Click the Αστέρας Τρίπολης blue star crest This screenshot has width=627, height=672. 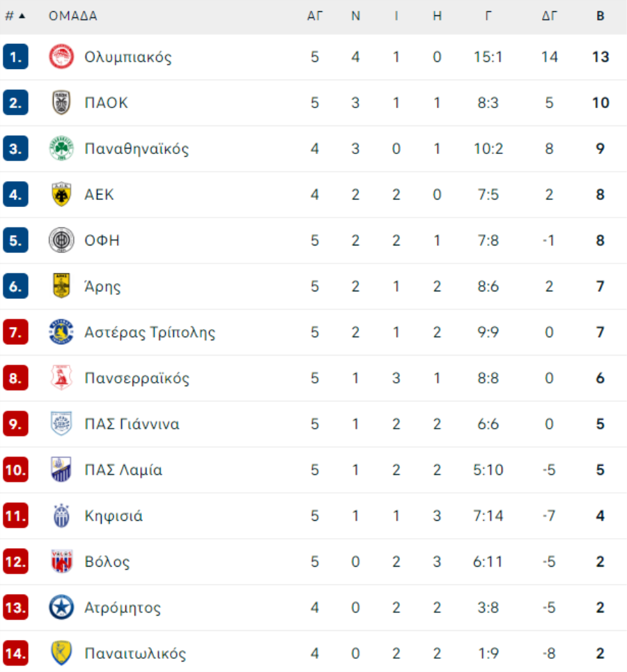point(61,332)
